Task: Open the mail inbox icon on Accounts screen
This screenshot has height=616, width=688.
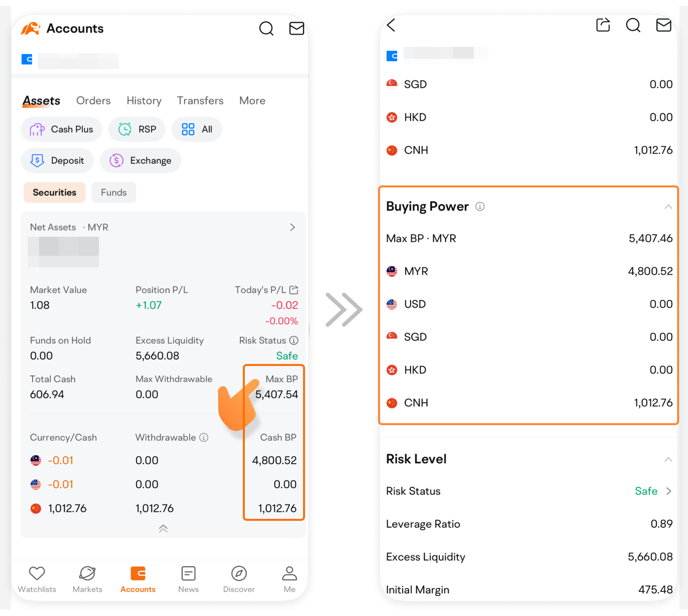Action: point(297,29)
